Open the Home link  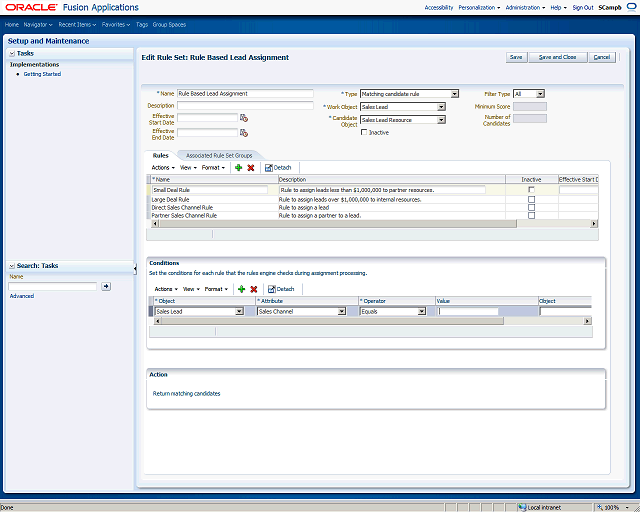12,24
